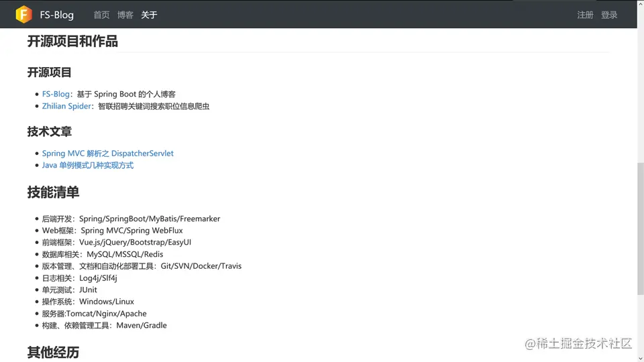Open the FS-Blog brand title link
The height and width of the screenshot is (362, 644).
tap(56, 15)
